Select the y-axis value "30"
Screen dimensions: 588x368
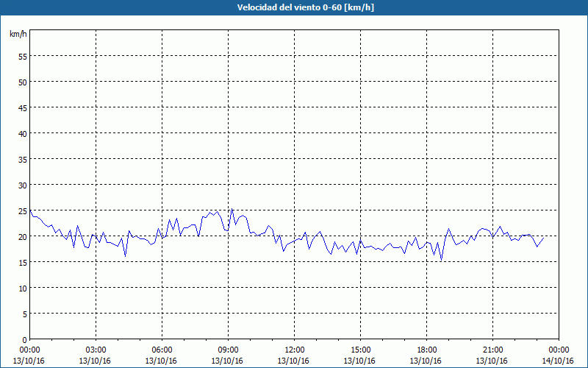(x=23, y=185)
